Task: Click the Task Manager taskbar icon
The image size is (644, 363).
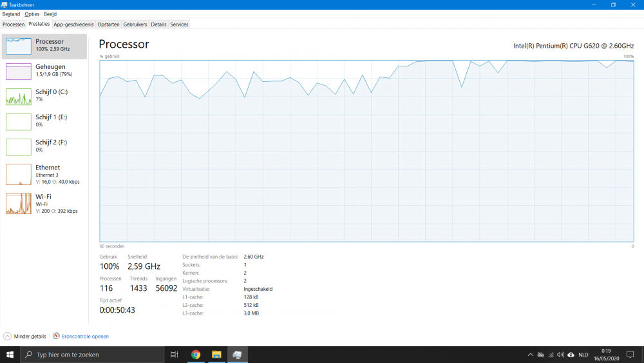Action: click(237, 355)
